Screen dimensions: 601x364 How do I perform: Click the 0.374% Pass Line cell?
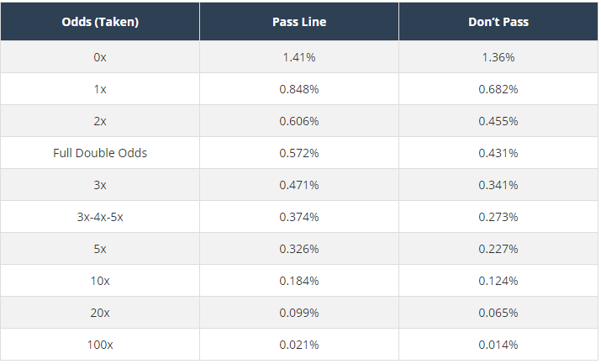pyautogui.click(x=298, y=217)
